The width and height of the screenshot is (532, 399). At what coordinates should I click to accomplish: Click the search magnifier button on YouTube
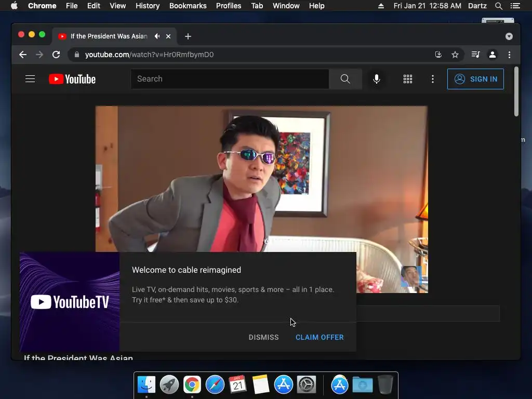345,79
